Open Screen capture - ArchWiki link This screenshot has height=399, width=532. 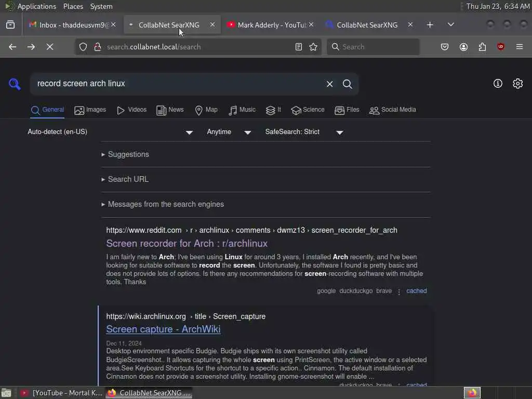[163, 329]
